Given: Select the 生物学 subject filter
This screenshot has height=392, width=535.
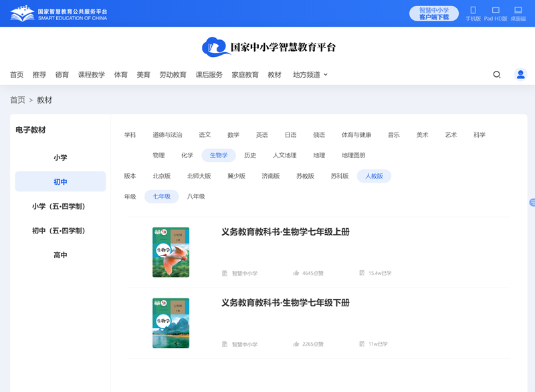Looking at the screenshot, I should pos(219,155).
